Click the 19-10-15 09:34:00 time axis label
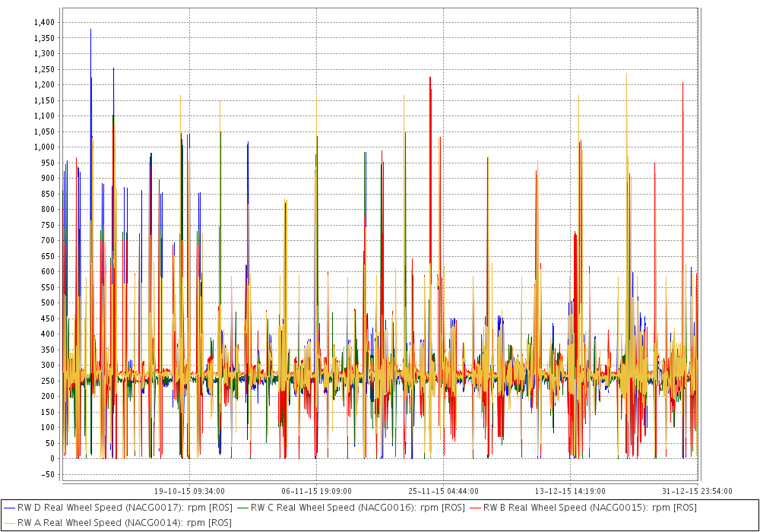 point(189,491)
